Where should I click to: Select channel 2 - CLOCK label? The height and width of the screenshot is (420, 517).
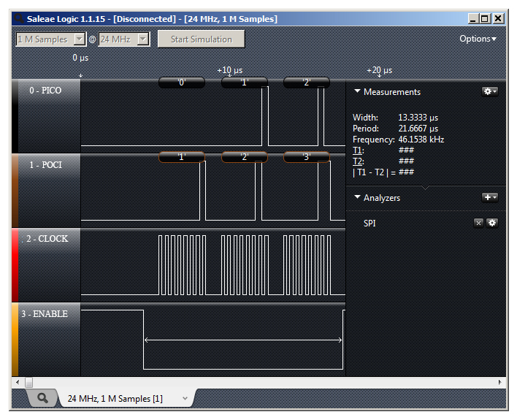pyautogui.click(x=47, y=239)
